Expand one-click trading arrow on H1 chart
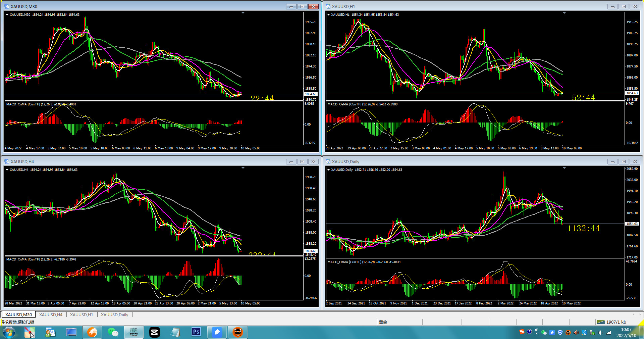644x339 pixels. click(x=328, y=15)
